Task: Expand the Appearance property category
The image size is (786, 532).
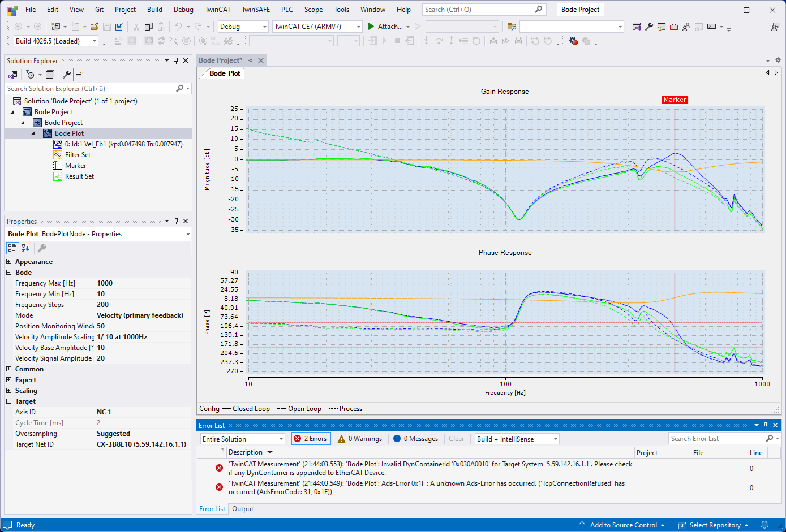Action: click(x=9, y=262)
